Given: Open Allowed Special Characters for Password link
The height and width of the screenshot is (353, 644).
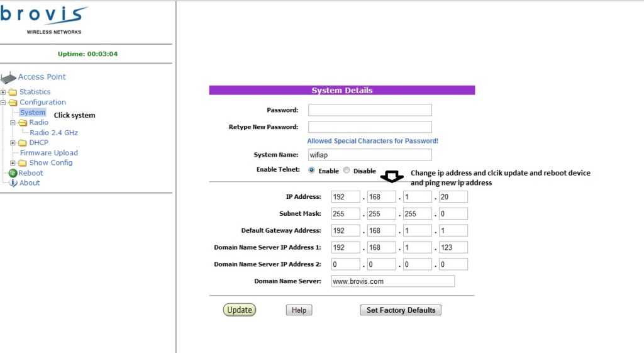Looking at the screenshot, I should coord(372,141).
